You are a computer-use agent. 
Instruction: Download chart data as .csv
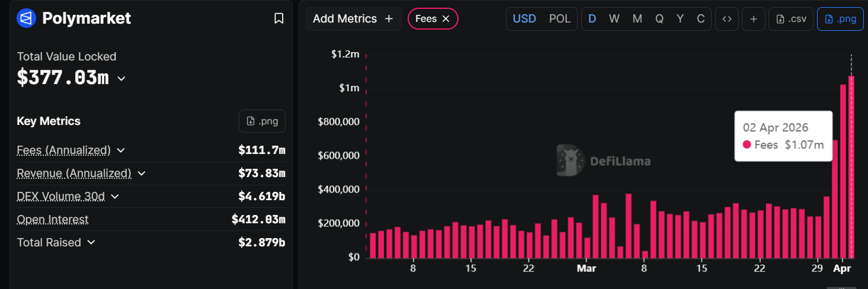click(x=790, y=19)
